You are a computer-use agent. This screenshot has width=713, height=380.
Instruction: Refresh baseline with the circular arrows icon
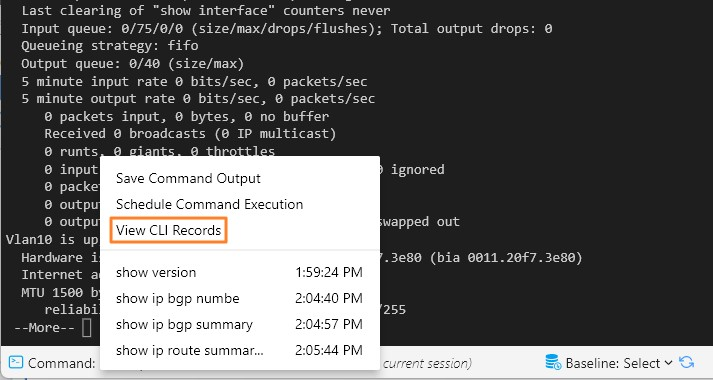687,362
